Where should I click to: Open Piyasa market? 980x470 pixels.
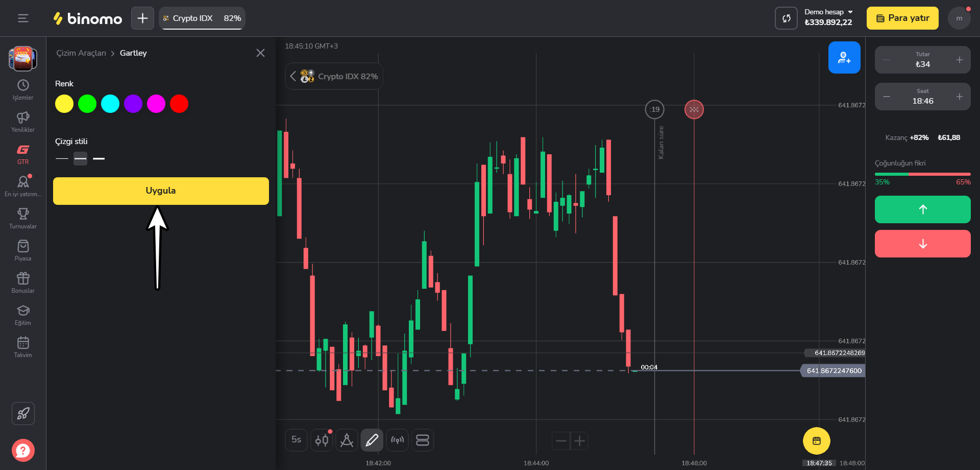[x=23, y=251]
